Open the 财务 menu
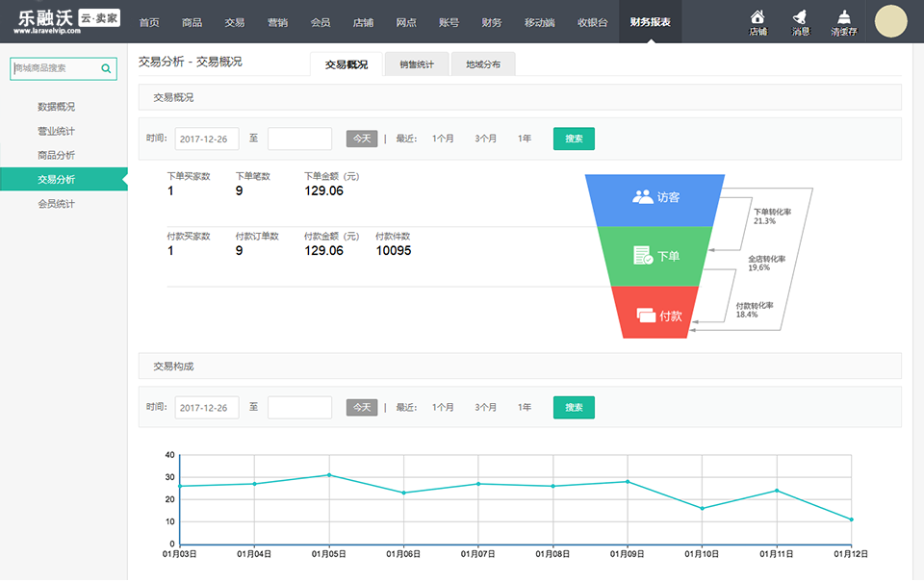Viewport: 924px width, 582px height. [x=492, y=22]
